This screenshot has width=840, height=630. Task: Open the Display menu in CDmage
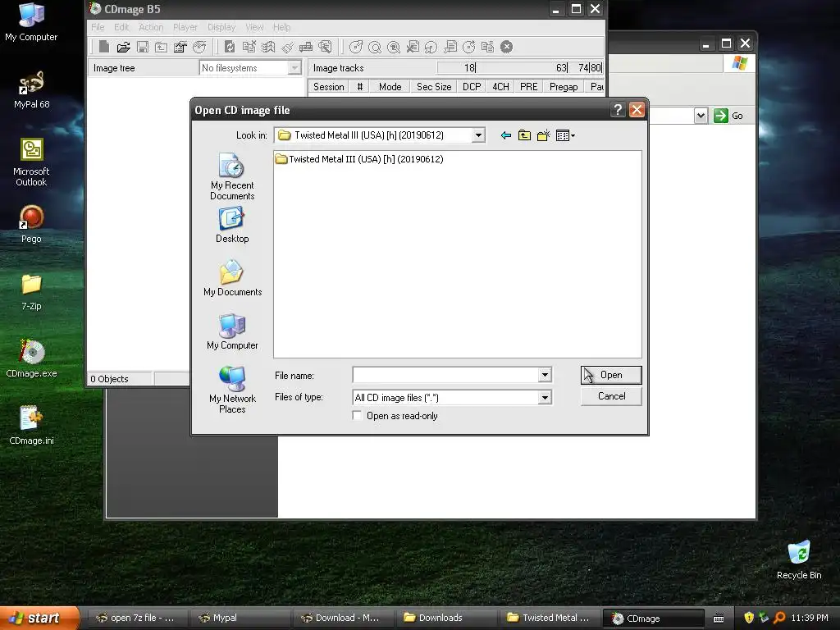point(221,27)
